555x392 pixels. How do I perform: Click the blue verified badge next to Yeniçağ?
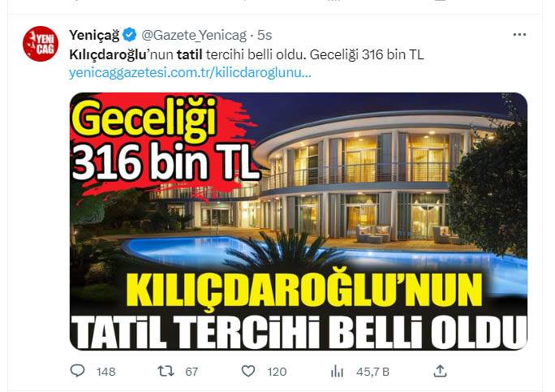pyautogui.click(x=130, y=35)
